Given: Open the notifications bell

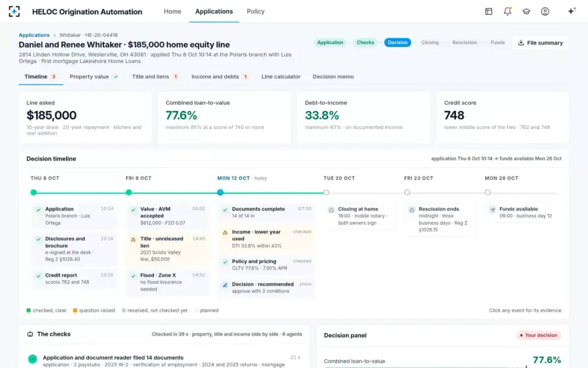Looking at the screenshot, I should [x=507, y=11].
